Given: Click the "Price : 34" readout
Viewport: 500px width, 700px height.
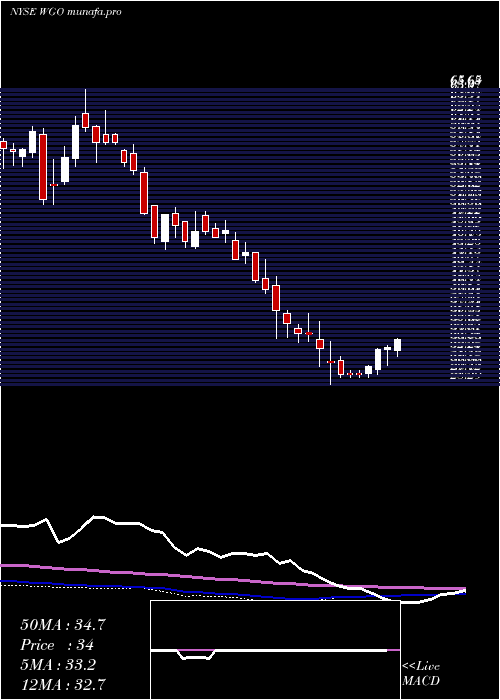Looking at the screenshot, I should (x=57, y=645).
